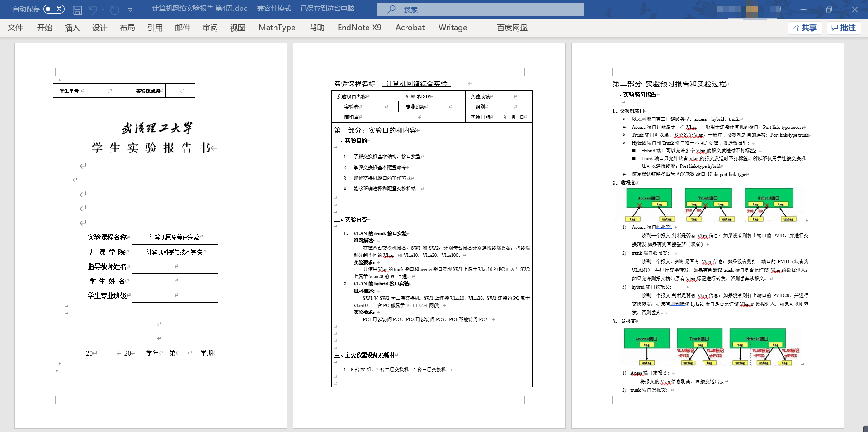Open the 文件 (File) menu

pos(15,28)
